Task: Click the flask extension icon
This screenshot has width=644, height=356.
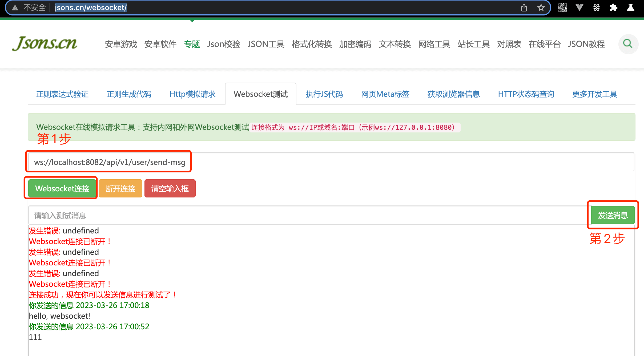Action: click(631, 7)
